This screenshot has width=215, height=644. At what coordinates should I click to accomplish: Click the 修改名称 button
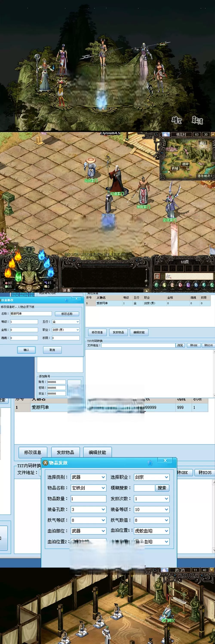(67, 314)
